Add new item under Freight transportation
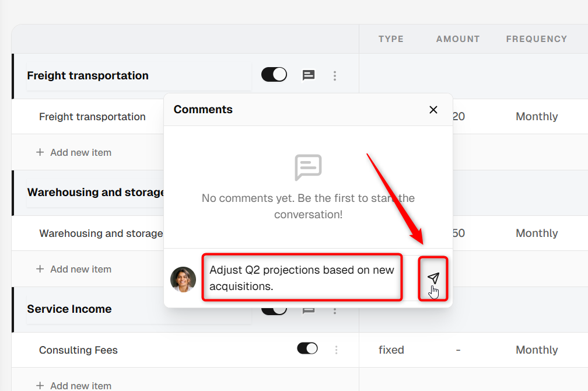 point(73,152)
